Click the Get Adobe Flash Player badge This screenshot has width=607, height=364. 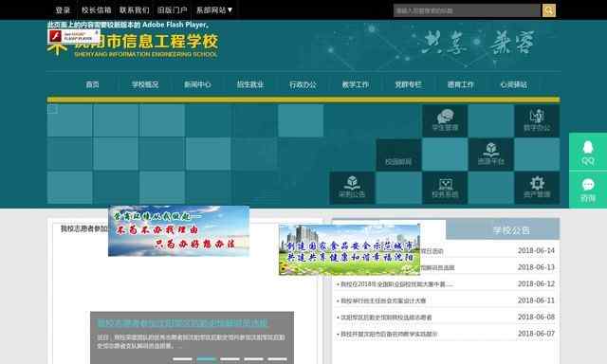pos(74,37)
